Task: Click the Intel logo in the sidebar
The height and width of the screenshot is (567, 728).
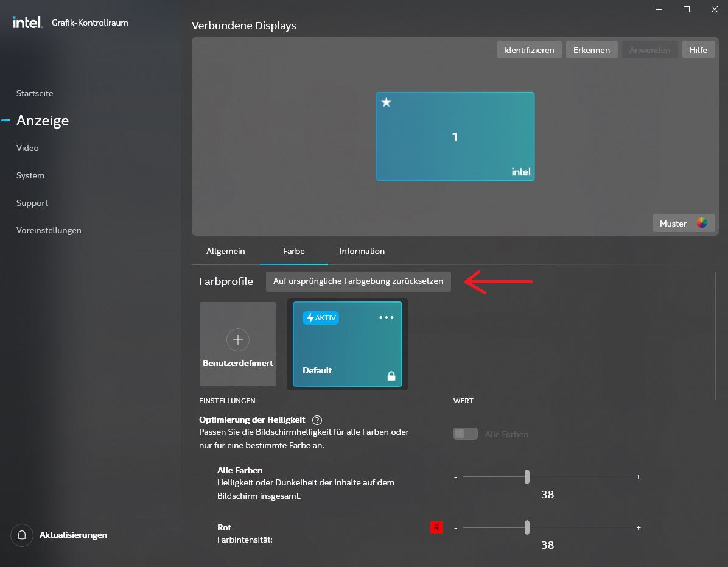Action: [27, 23]
